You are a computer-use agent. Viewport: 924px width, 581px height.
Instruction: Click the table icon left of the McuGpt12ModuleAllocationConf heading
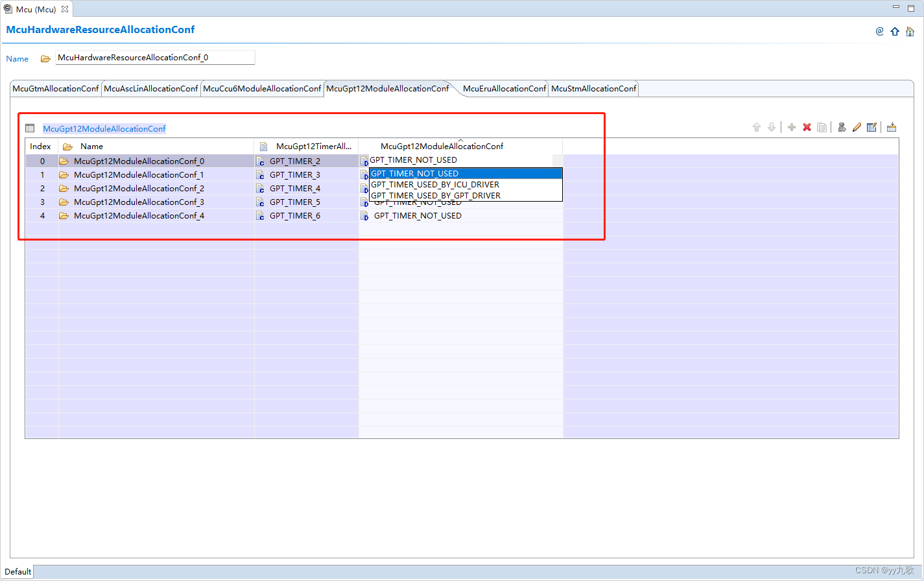[x=30, y=128]
